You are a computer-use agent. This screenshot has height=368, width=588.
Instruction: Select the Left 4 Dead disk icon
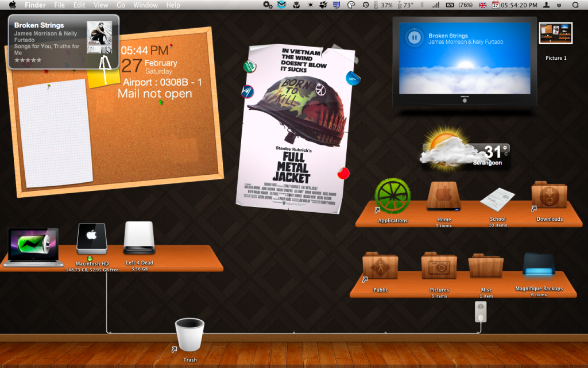click(x=139, y=237)
